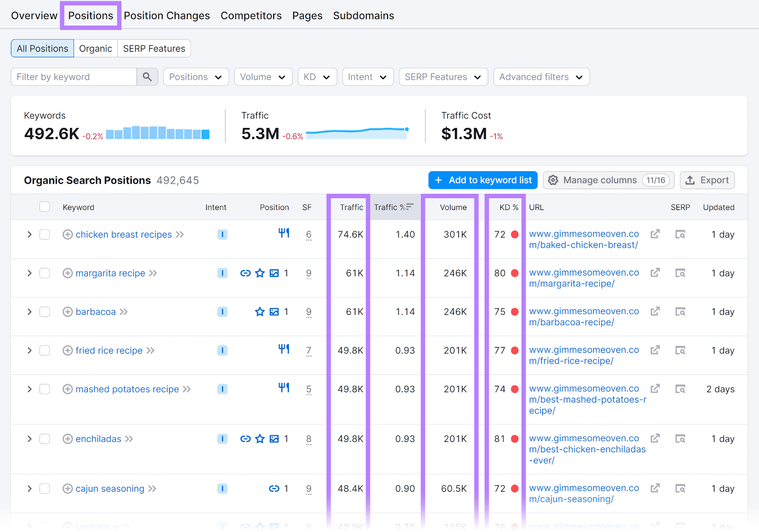759x532 pixels.
Task: Select the checkbox for fried rice recipe row
Action: click(x=45, y=350)
